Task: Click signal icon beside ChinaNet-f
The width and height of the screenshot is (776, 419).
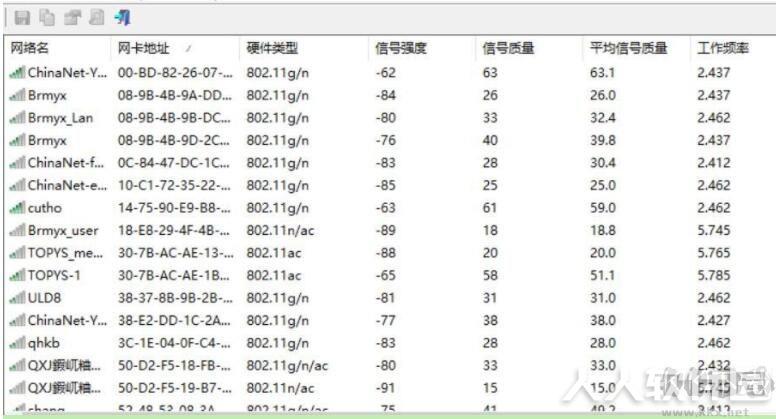Action: click(x=17, y=163)
